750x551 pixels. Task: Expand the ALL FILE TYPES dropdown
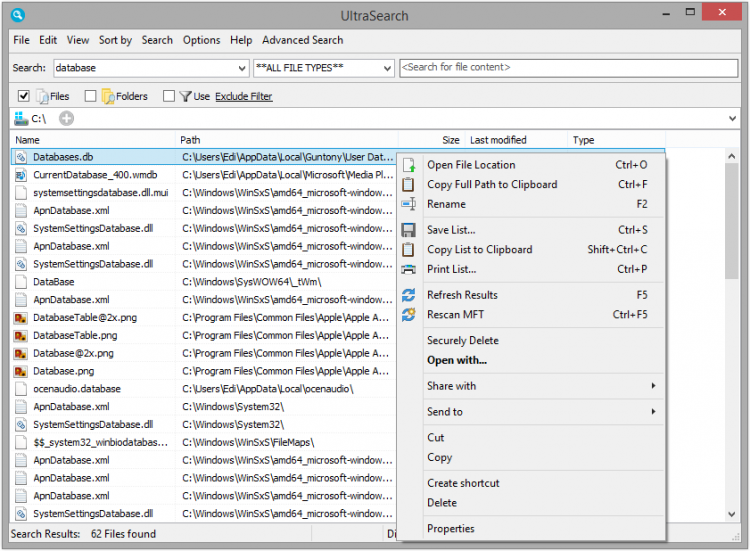click(x=387, y=68)
